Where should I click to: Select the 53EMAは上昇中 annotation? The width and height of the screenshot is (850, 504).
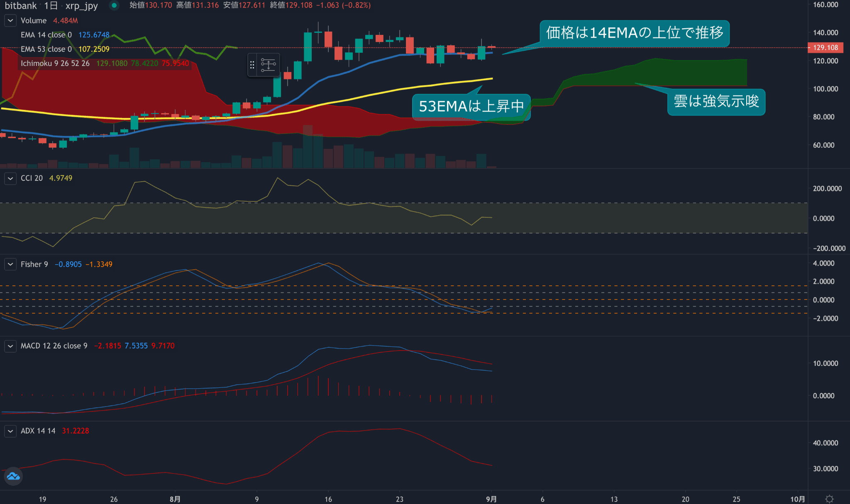pos(470,107)
